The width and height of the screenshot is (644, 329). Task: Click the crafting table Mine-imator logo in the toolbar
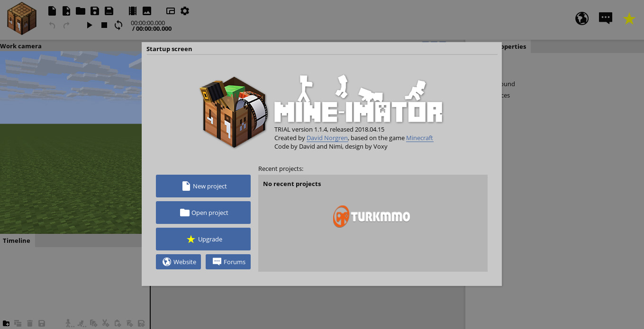tap(22, 18)
